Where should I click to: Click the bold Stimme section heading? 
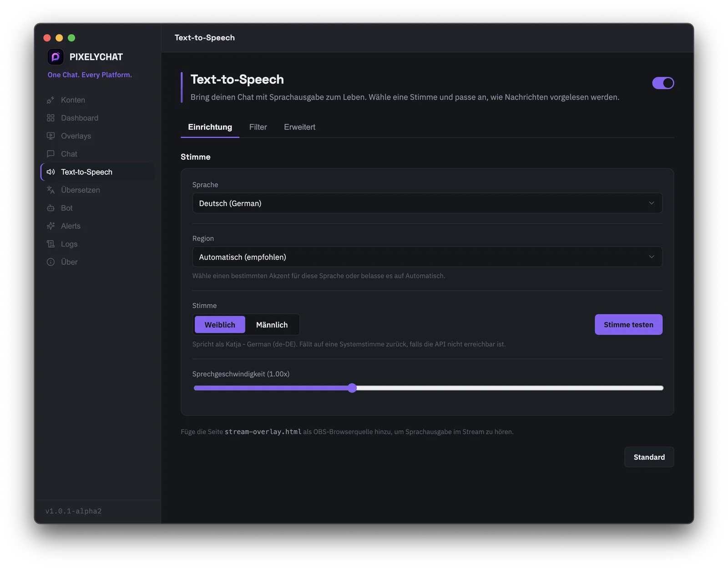pyautogui.click(x=195, y=157)
